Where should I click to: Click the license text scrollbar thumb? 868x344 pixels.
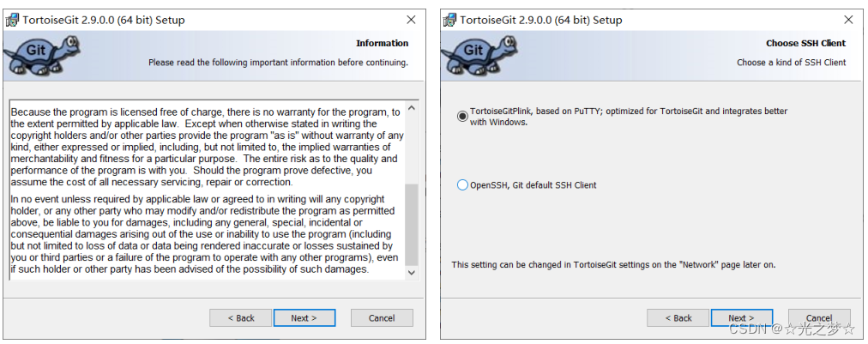point(411,223)
